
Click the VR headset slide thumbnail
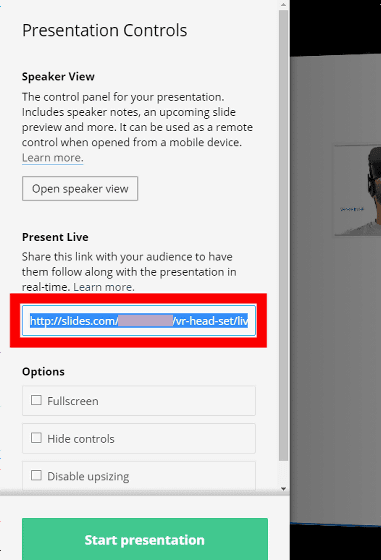pos(357,190)
